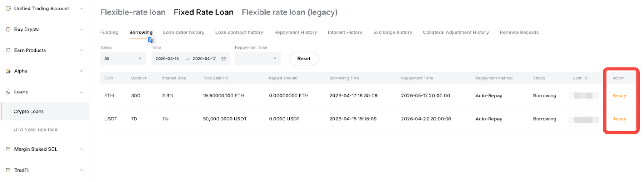Open the Repayment History tab
644x182 pixels.
[295, 33]
